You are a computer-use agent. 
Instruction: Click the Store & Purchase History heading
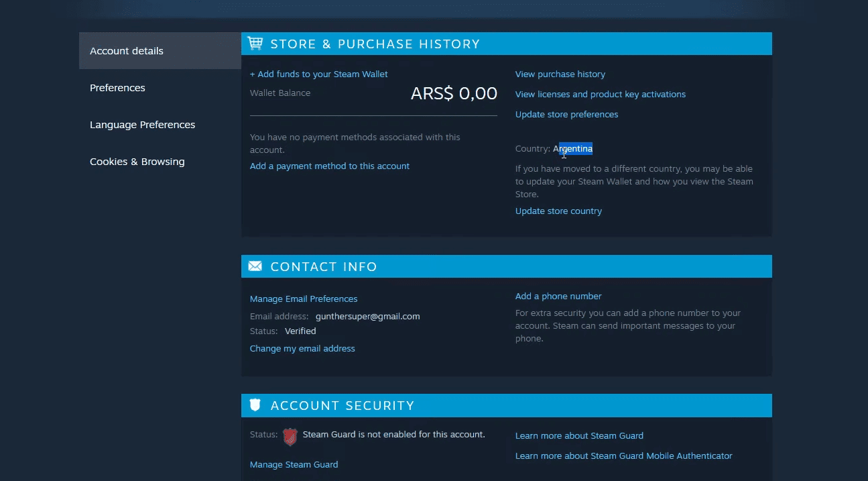pos(375,44)
